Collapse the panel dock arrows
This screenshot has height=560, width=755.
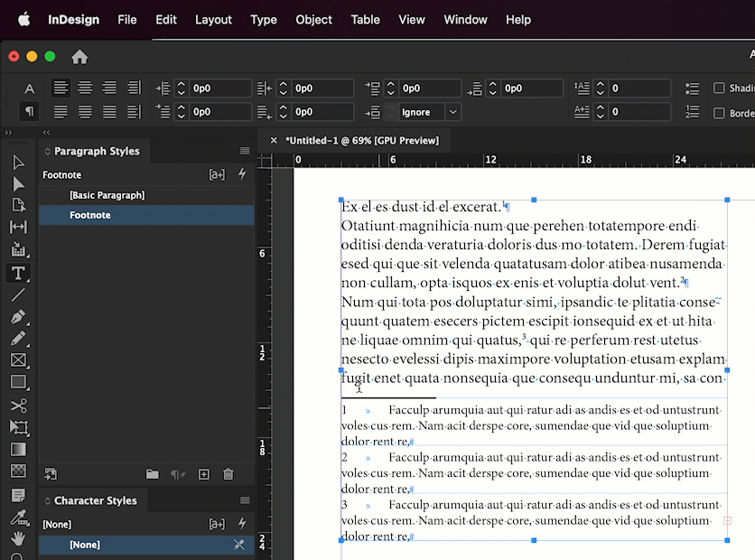46,133
